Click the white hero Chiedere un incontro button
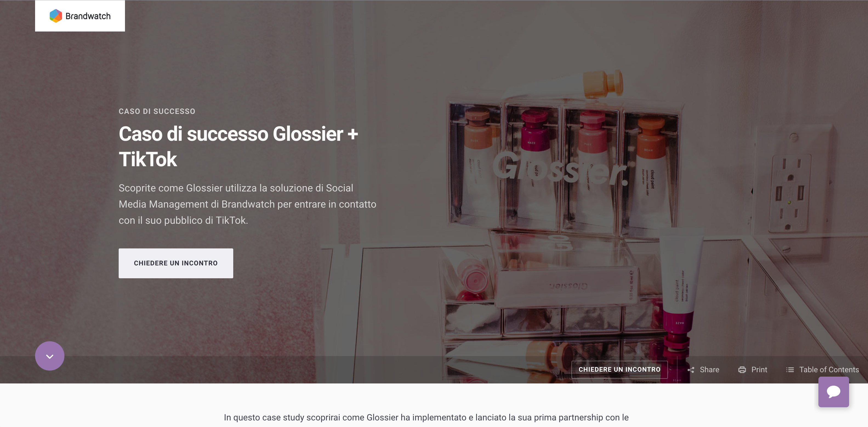Image resolution: width=868 pixels, height=427 pixels. [176, 263]
